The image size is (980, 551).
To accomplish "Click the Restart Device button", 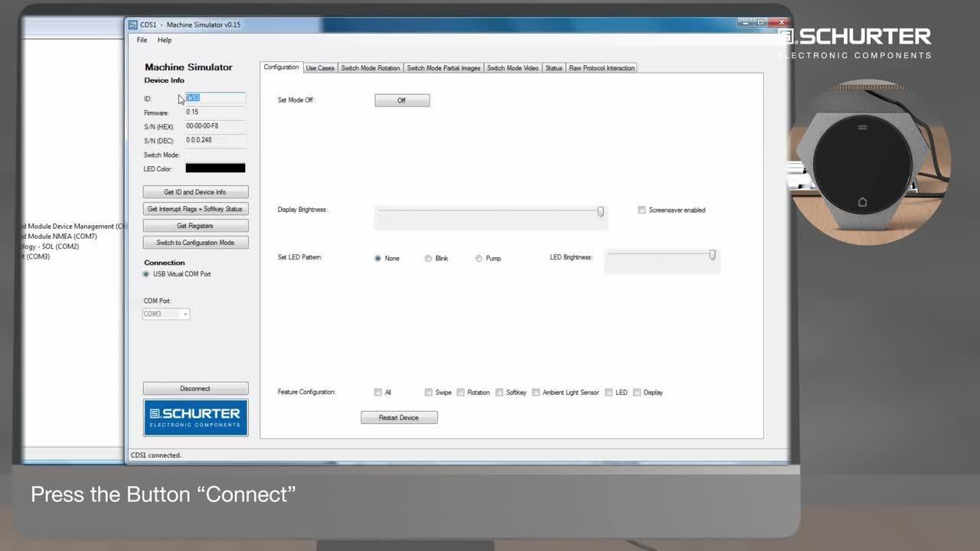I will (399, 418).
